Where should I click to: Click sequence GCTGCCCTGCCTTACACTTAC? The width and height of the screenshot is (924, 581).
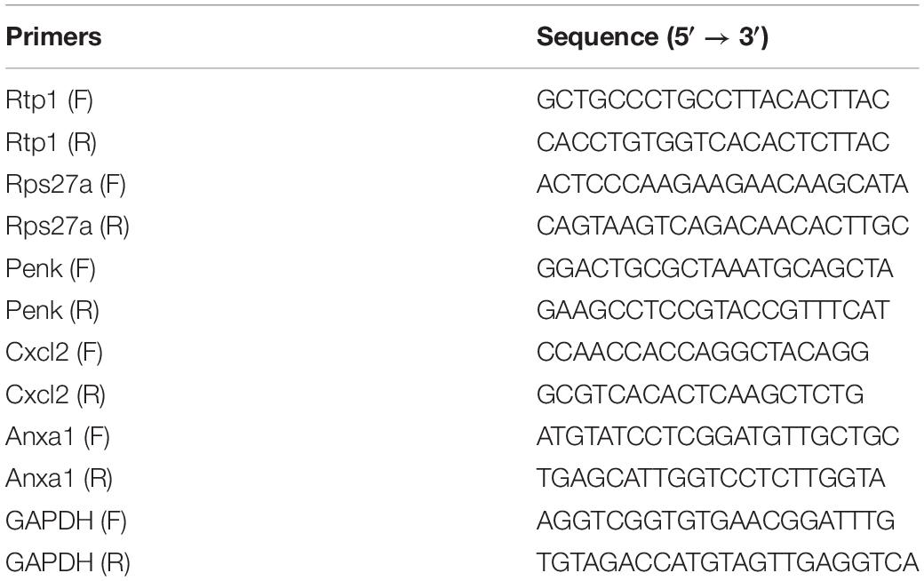tap(713, 99)
